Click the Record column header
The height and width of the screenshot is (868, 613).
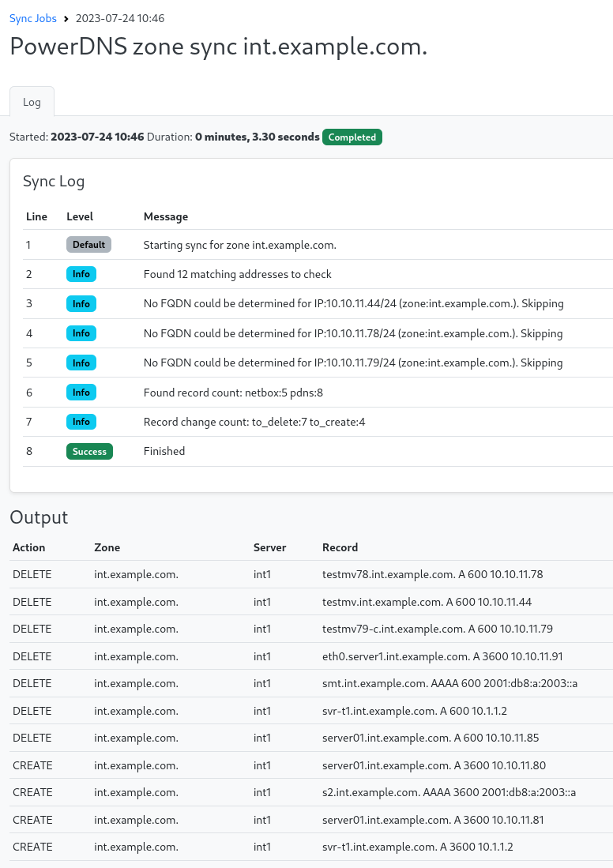point(340,547)
